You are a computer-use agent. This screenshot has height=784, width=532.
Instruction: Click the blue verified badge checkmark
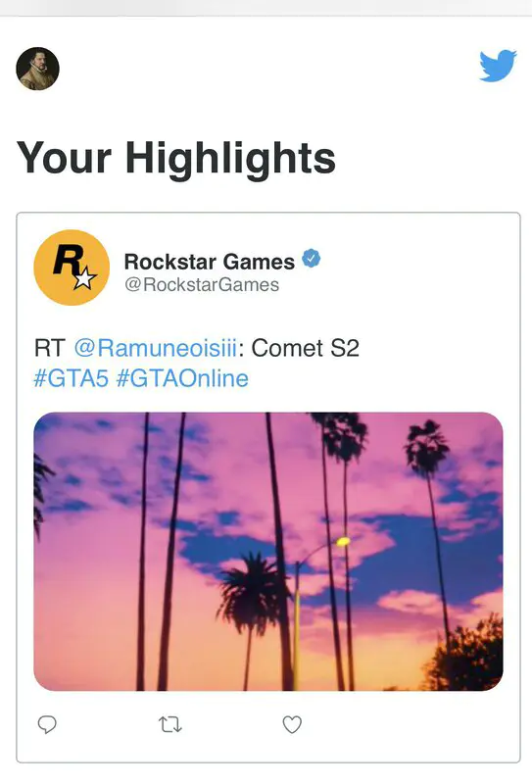tap(311, 259)
